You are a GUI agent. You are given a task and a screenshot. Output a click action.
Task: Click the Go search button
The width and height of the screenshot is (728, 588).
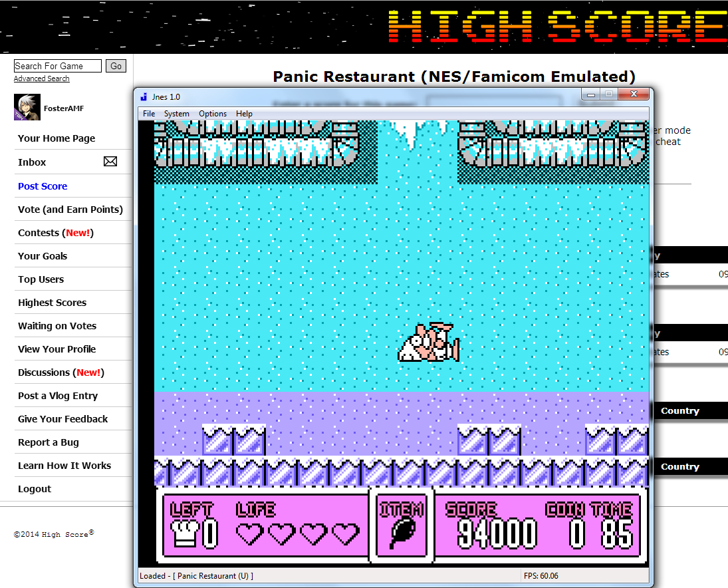pos(116,66)
